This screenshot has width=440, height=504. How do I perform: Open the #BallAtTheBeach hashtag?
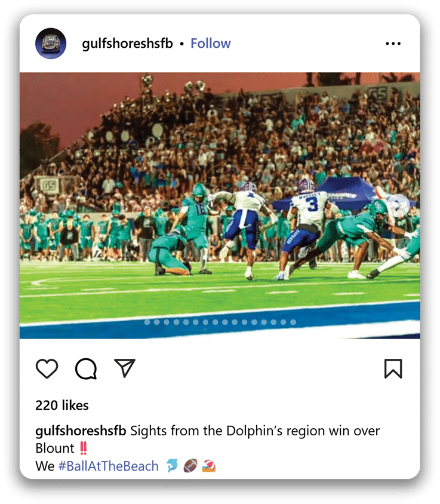pyautogui.click(x=109, y=466)
